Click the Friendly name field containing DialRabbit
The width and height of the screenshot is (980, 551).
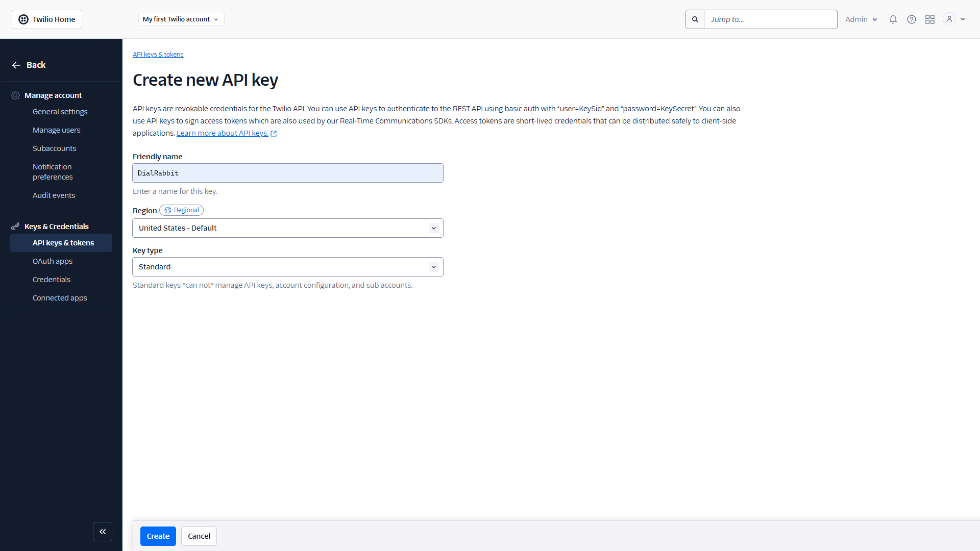point(287,172)
